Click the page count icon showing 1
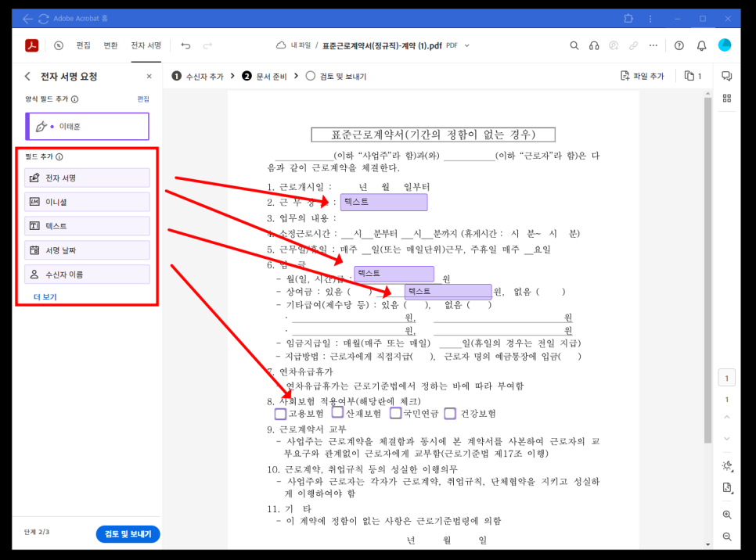 click(693, 76)
